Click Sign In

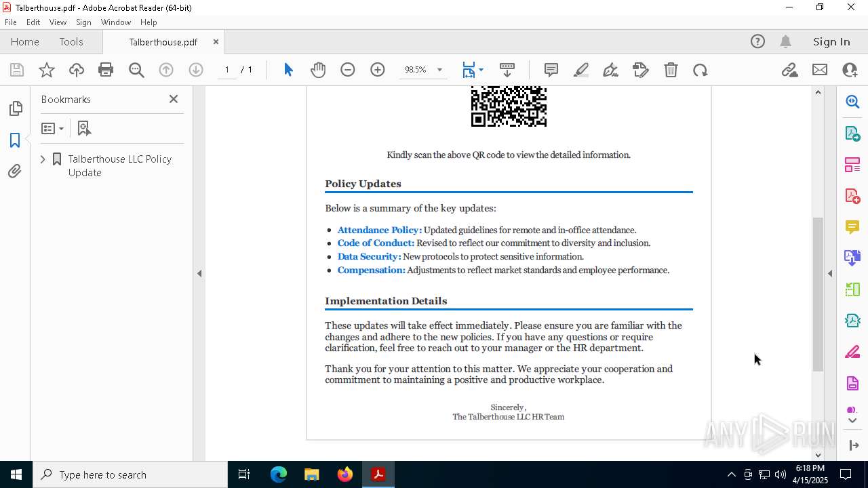831,41
